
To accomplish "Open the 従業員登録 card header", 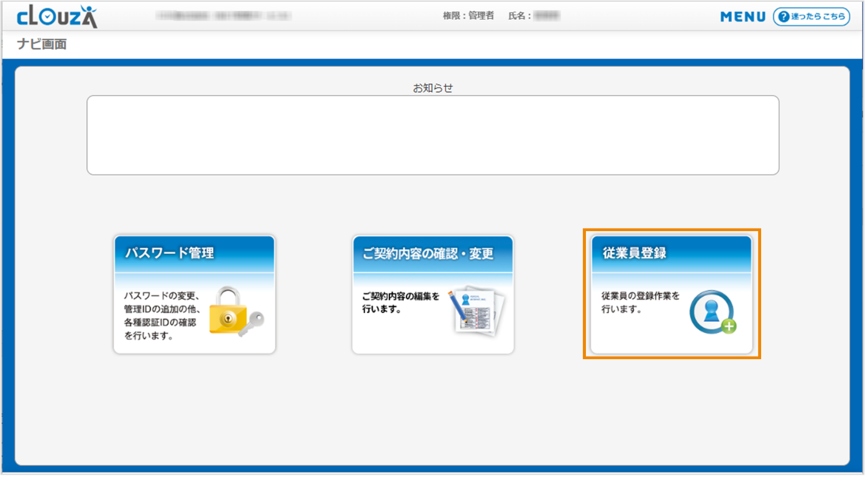I will (x=671, y=253).
